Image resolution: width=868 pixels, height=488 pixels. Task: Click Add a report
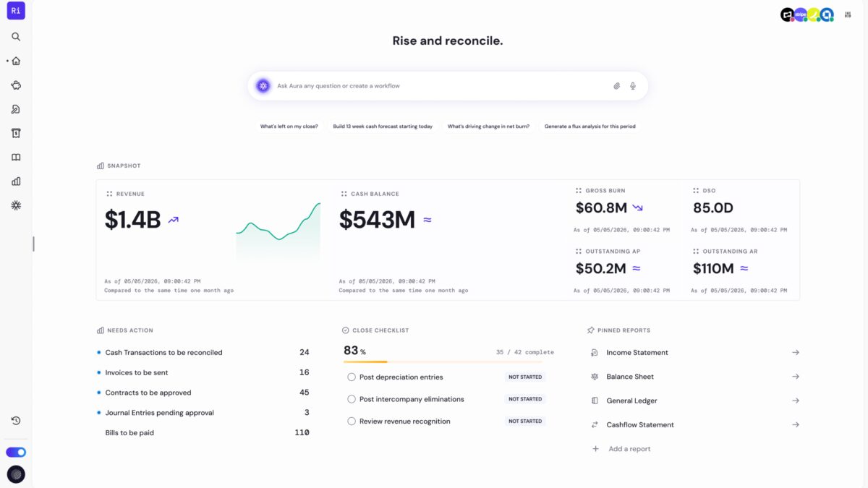click(x=629, y=449)
